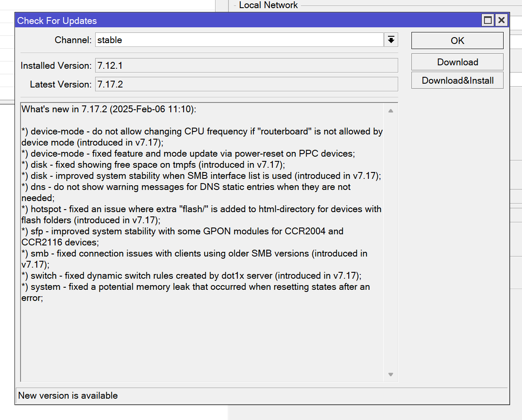Click the changelog scroll down arrow
Image resolution: width=522 pixels, height=420 pixels.
[391, 375]
